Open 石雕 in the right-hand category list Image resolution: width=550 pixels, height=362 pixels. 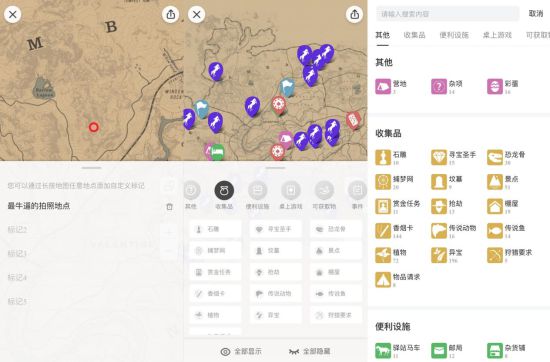(x=391, y=157)
